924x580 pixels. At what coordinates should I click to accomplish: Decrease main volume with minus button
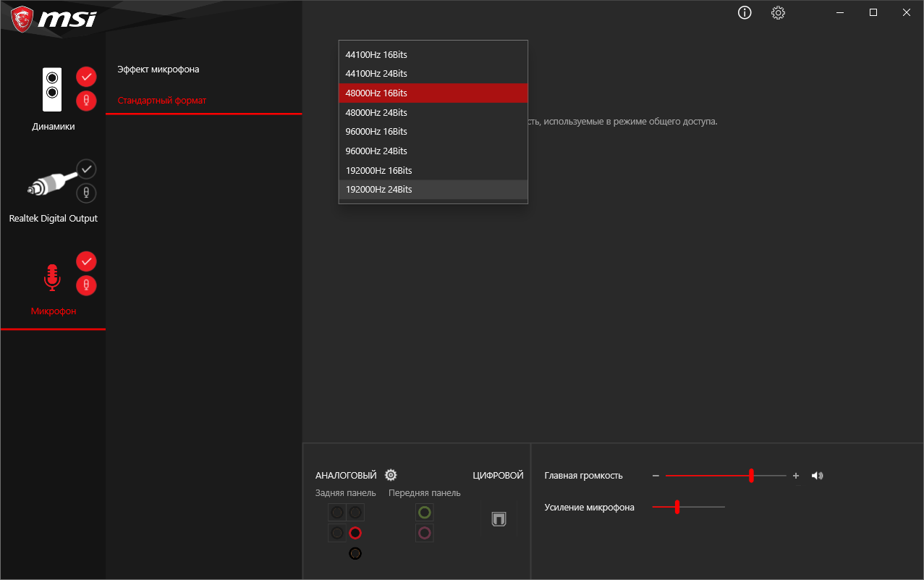click(656, 476)
